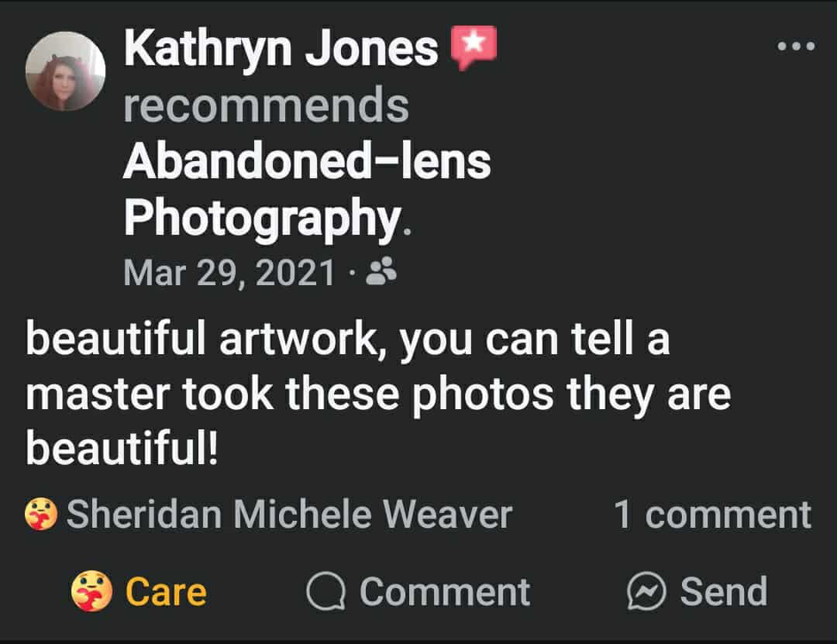Click Kathryn Jones's profile picture
Screen dimensions: 837x644
tap(65, 72)
